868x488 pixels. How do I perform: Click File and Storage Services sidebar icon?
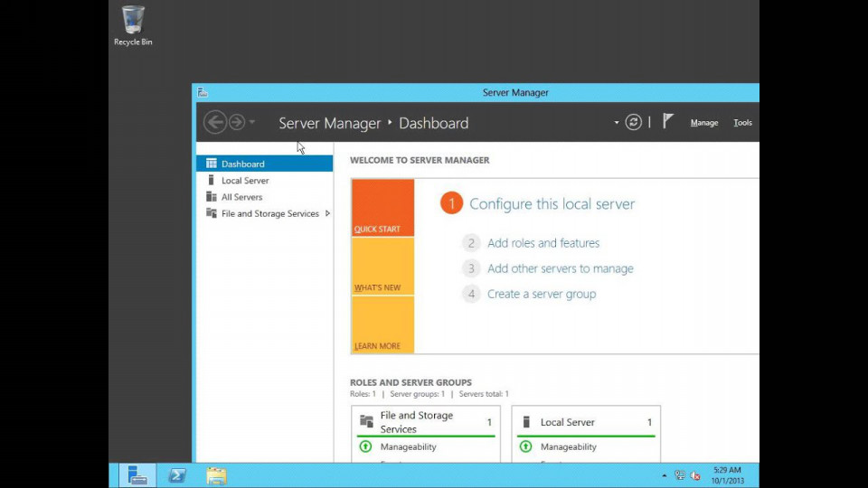point(212,213)
